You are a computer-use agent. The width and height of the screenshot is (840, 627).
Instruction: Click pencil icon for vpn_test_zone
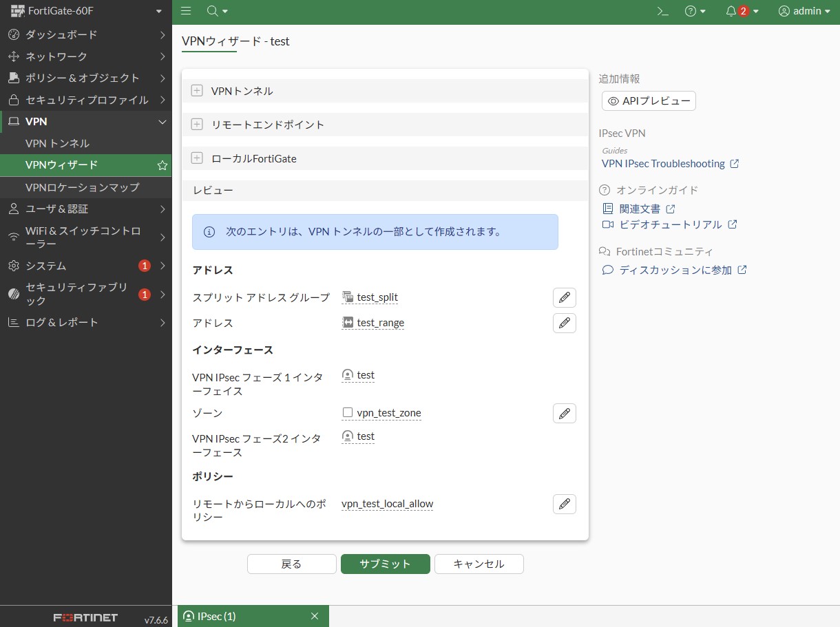click(x=564, y=413)
